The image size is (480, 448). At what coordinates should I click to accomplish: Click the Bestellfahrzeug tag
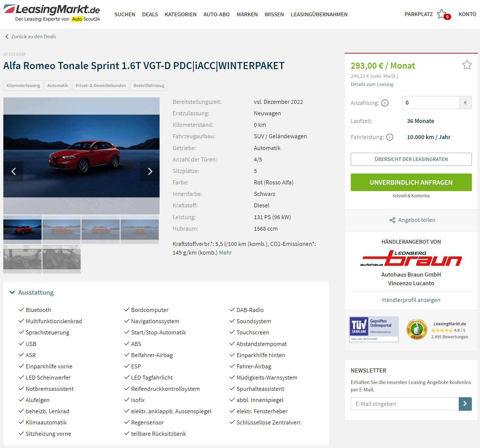point(149,85)
